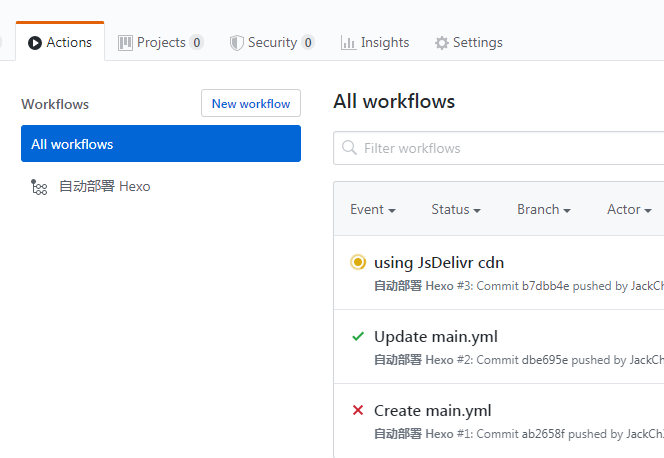Select All workflows in sidebar
Viewport: 664px width, 458px height.
point(161,143)
